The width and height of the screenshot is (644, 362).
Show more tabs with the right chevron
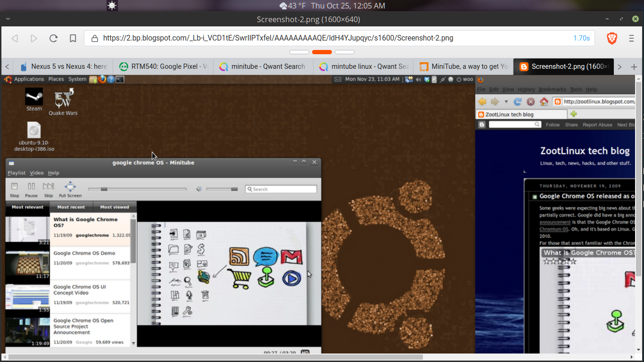pos(619,66)
